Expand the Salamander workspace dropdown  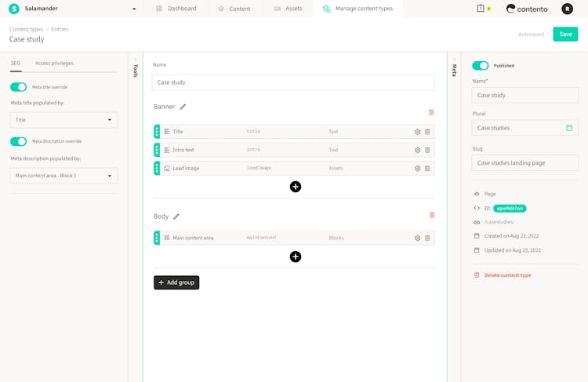[134, 9]
